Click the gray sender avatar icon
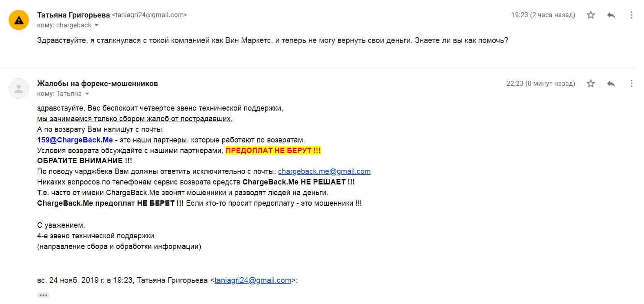 (x=19, y=89)
